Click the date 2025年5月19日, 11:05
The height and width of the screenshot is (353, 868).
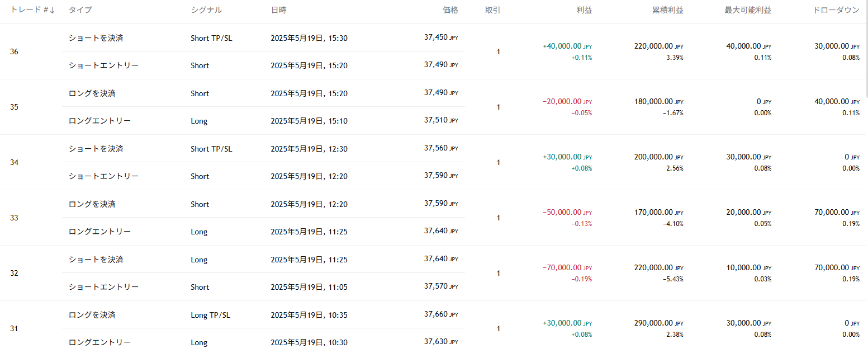309,287
